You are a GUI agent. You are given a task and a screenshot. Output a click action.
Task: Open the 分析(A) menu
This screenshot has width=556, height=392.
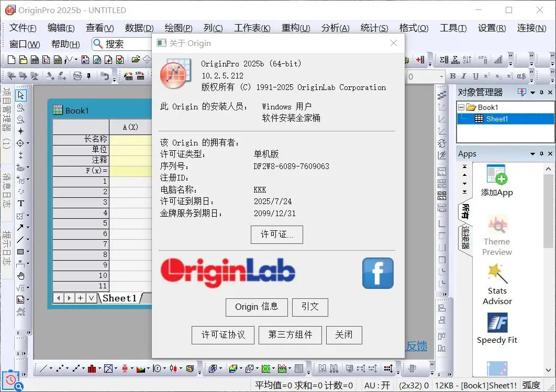(x=335, y=28)
